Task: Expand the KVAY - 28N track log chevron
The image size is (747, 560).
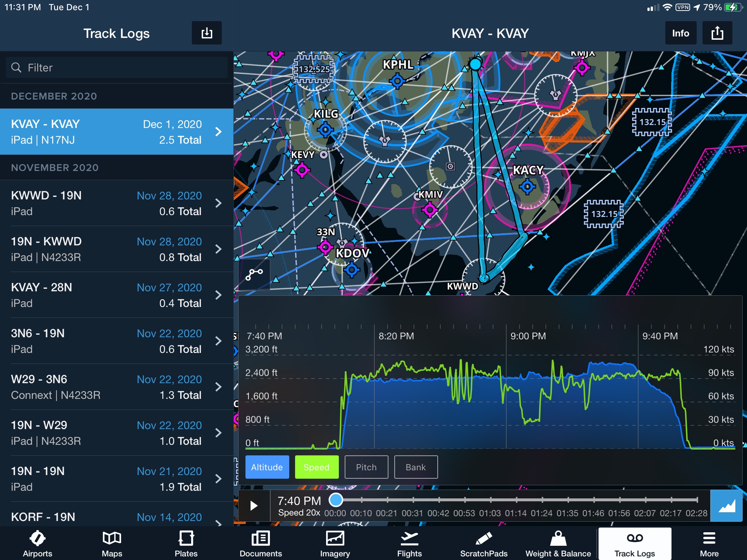Action: tap(218, 295)
